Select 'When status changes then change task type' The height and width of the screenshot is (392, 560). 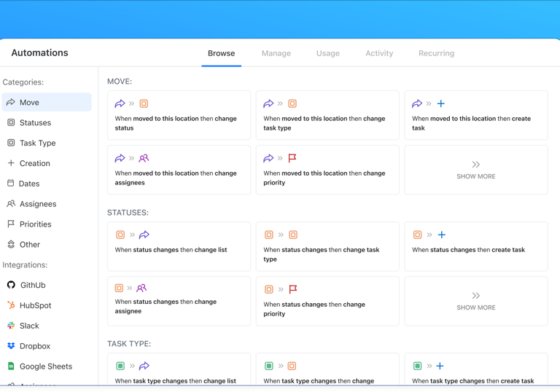pos(327,246)
